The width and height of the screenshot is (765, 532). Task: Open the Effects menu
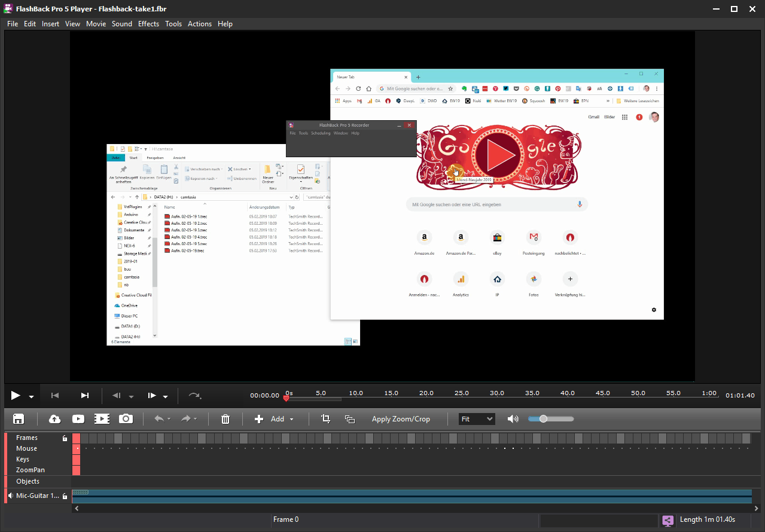(x=148, y=24)
